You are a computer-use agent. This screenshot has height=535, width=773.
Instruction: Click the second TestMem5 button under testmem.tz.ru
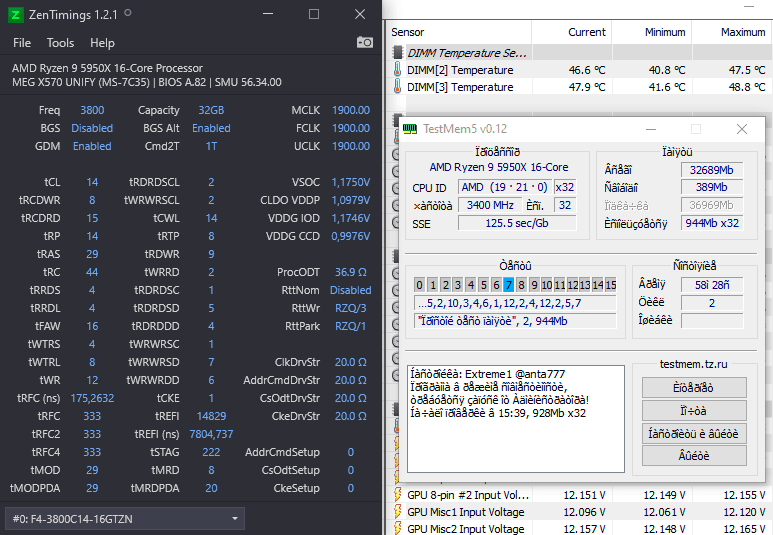pos(694,410)
